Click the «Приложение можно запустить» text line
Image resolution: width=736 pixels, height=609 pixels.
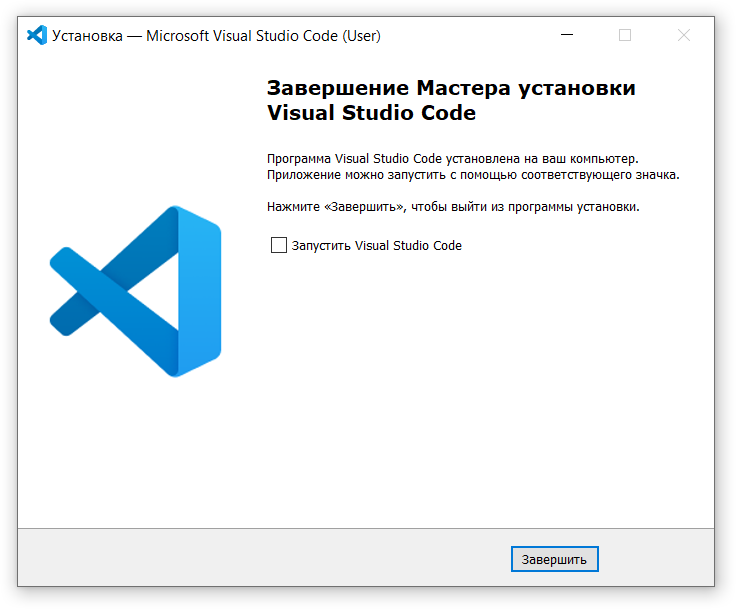(x=472, y=174)
